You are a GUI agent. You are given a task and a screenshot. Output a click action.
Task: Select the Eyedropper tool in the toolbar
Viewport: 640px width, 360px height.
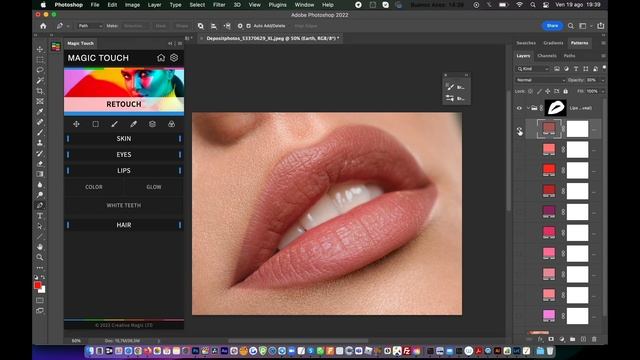pos(40,111)
